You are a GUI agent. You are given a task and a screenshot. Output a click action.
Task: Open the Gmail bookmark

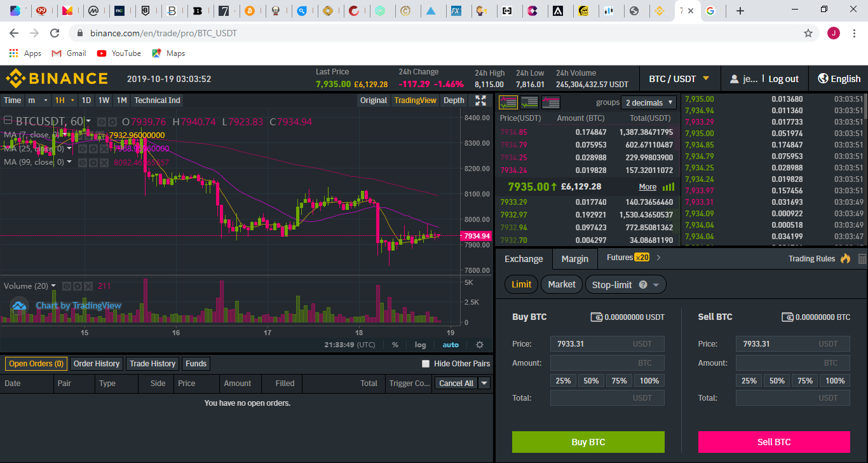(x=69, y=53)
